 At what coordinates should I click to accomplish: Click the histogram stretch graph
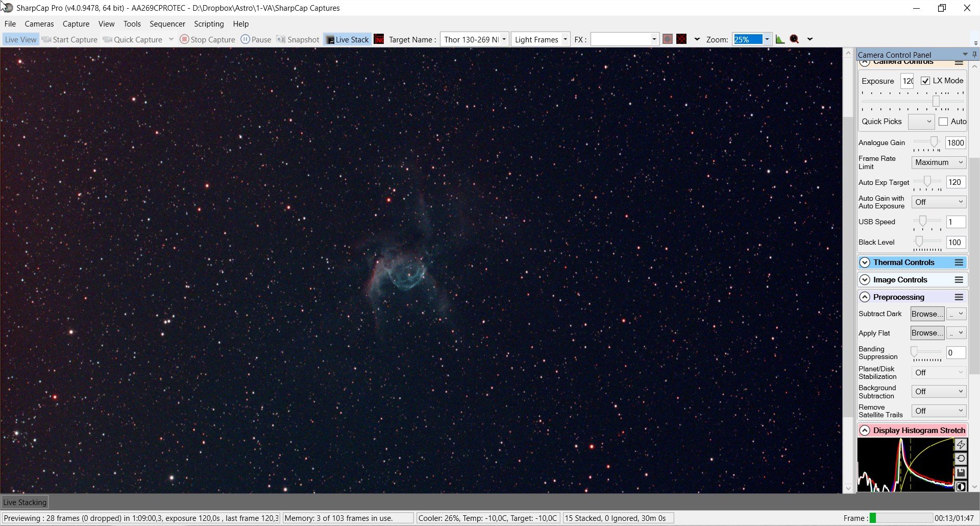coord(905,465)
